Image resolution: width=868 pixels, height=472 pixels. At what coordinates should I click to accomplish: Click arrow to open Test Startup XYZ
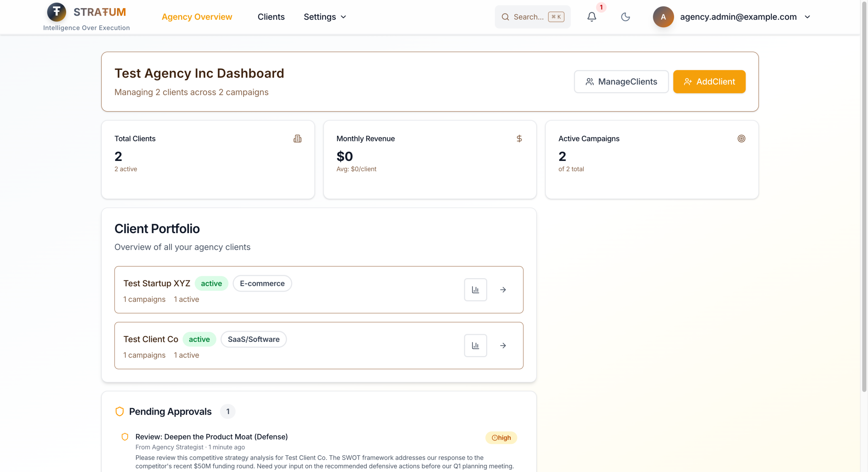[503, 290]
